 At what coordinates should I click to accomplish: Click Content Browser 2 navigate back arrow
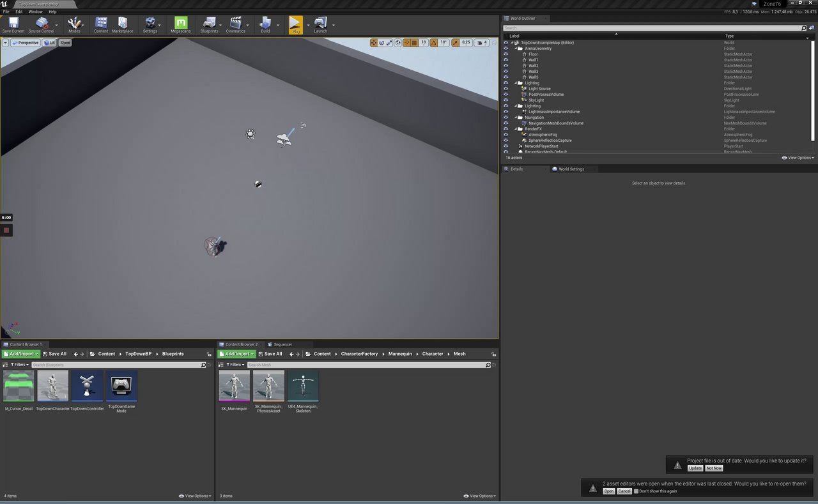pyautogui.click(x=292, y=354)
